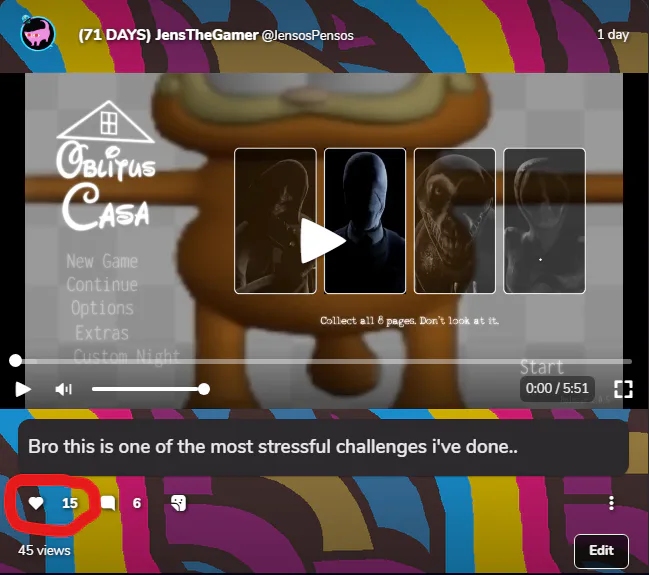Click the 0:00 / 5:51 time display
Viewport: 649px width, 575px height.
tap(557, 388)
